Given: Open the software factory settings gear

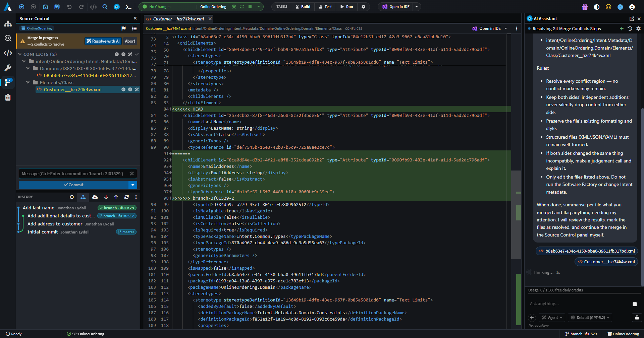Looking at the screenshot, I should 363,7.
